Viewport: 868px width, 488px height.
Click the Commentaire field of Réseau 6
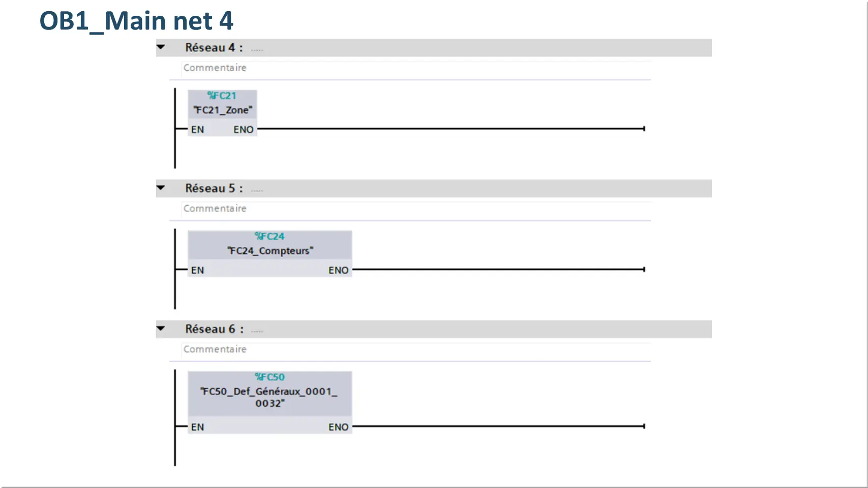click(x=416, y=350)
